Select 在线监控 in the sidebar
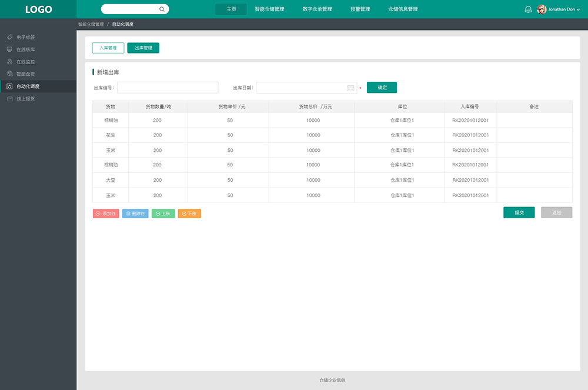This screenshot has width=588, height=390. click(38, 62)
